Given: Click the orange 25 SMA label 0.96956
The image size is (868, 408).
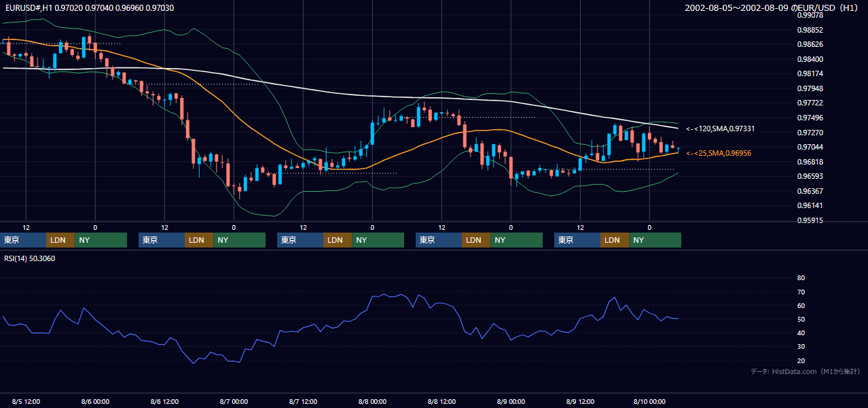Looking at the screenshot, I should [719, 153].
